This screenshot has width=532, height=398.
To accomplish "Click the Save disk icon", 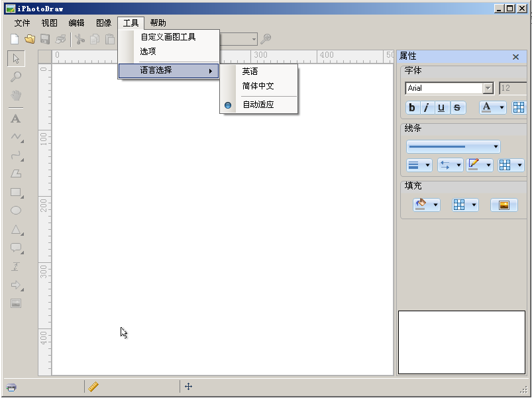I will click(x=45, y=39).
